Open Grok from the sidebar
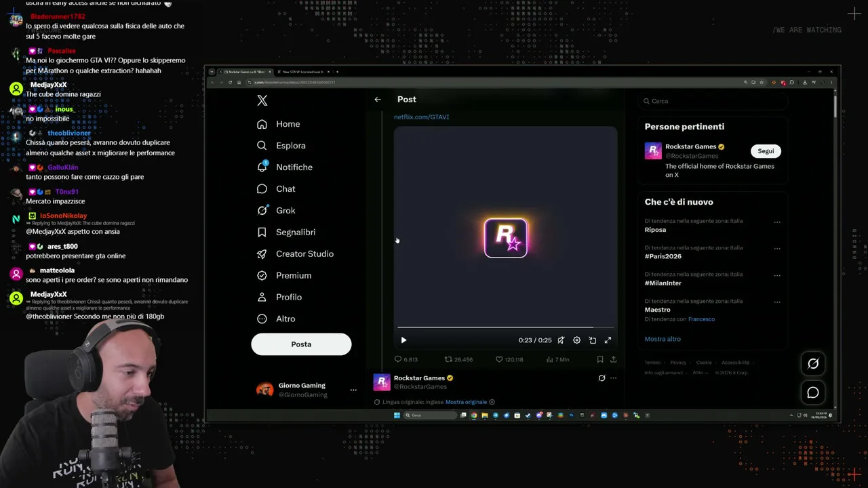 (x=277, y=211)
